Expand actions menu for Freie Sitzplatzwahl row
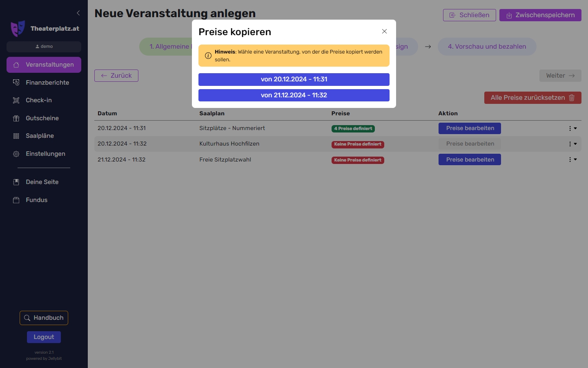The image size is (588, 368). point(572,159)
